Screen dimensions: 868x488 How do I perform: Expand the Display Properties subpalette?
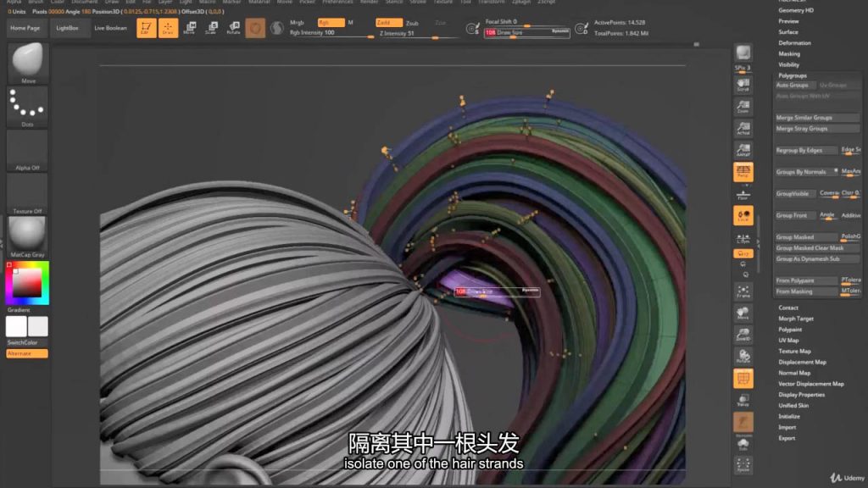802,395
